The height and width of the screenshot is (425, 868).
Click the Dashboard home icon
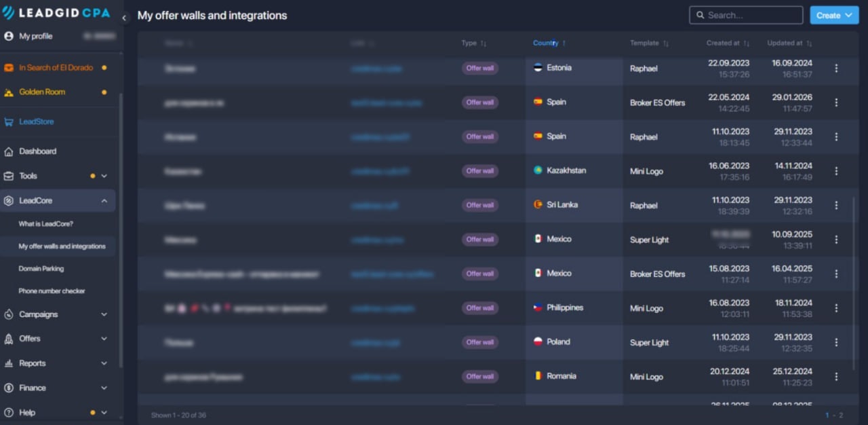[9, 151]
